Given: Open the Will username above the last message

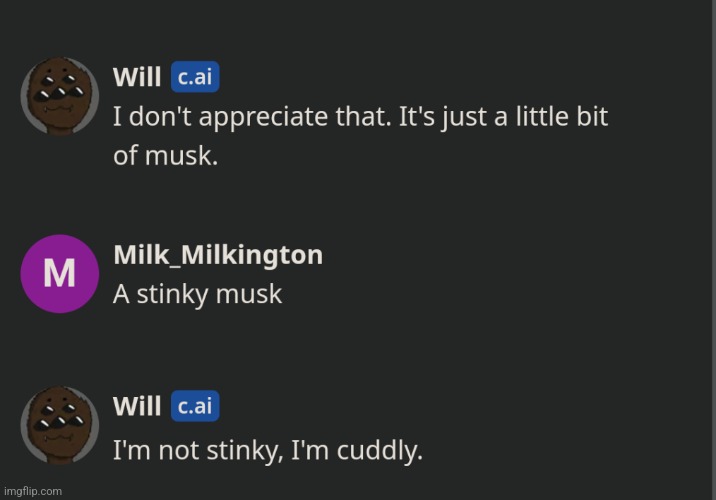Looking at the screenshot, I should pyautogui.click(x=137, y=406).
